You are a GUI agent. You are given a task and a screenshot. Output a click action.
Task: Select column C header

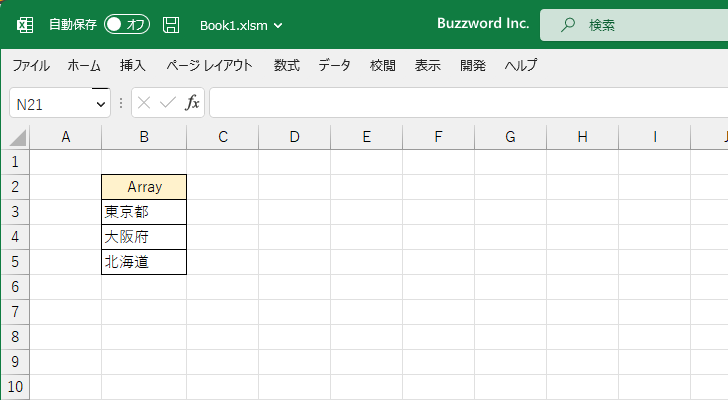[223, 137]
